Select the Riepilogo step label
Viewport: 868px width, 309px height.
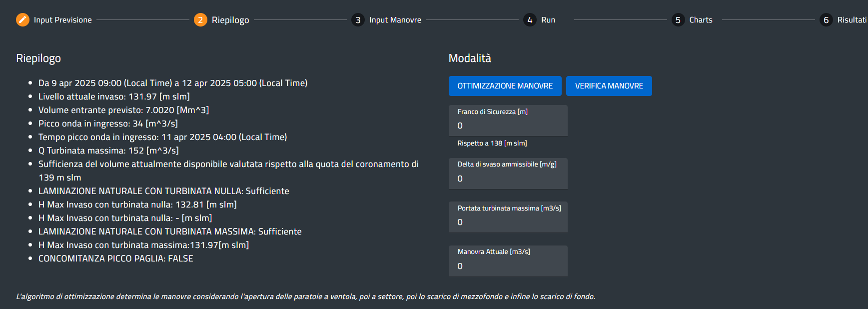point(230,20)
